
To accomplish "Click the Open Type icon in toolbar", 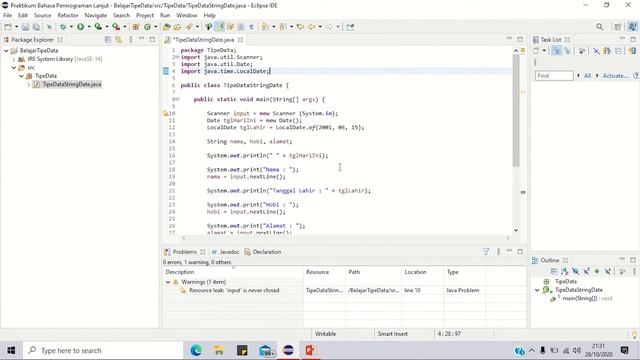I will coord(166,27).
